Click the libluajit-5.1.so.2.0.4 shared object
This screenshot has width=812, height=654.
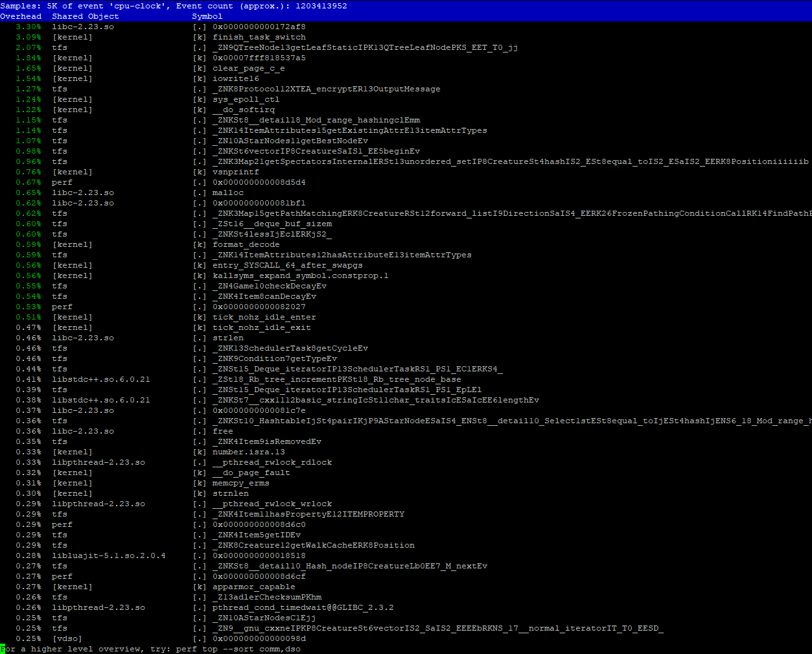(109, 555)
